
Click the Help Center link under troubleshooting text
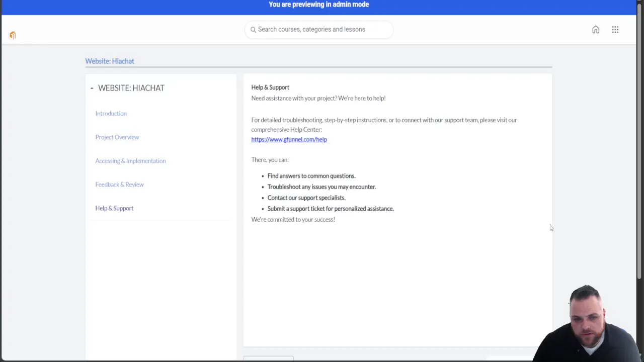[x=289, y=139]
